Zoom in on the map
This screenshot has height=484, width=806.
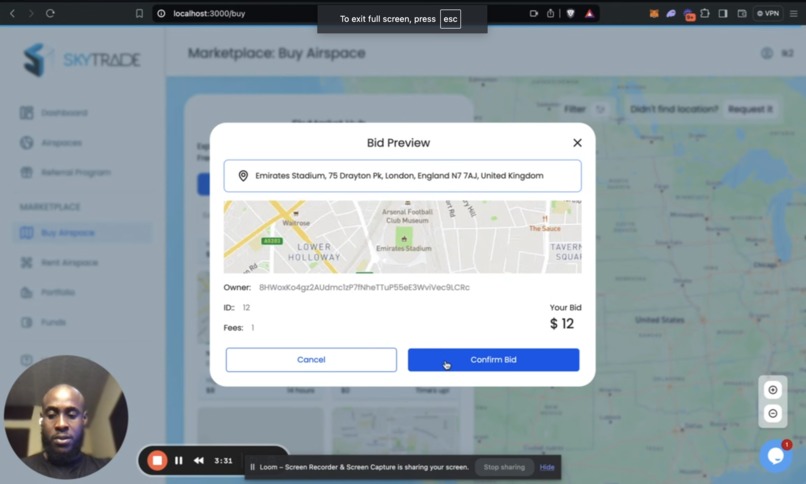tap(773, 390)
